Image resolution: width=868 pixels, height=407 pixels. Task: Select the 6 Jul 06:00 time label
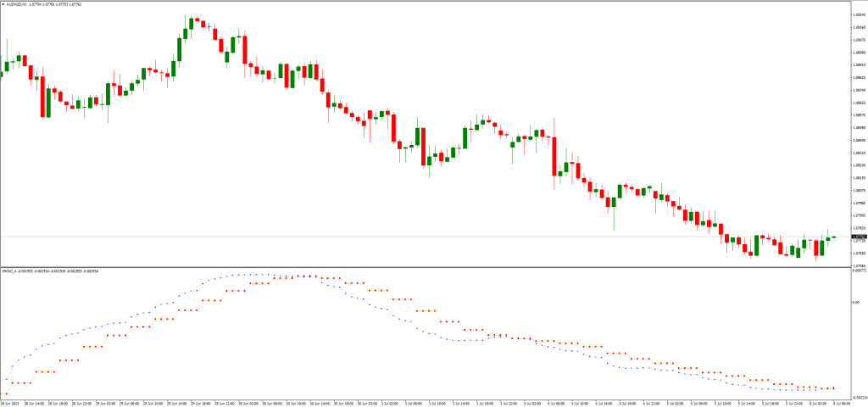[841, 402]
